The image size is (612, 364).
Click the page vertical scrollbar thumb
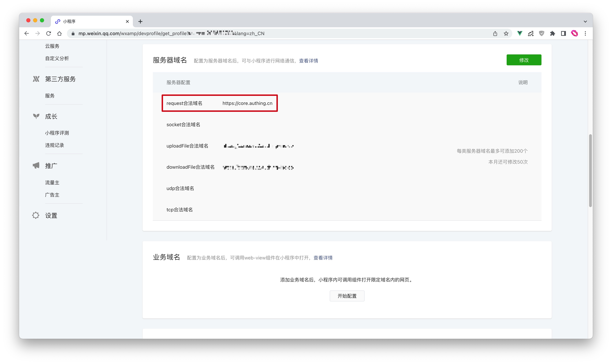click(590, 170)
